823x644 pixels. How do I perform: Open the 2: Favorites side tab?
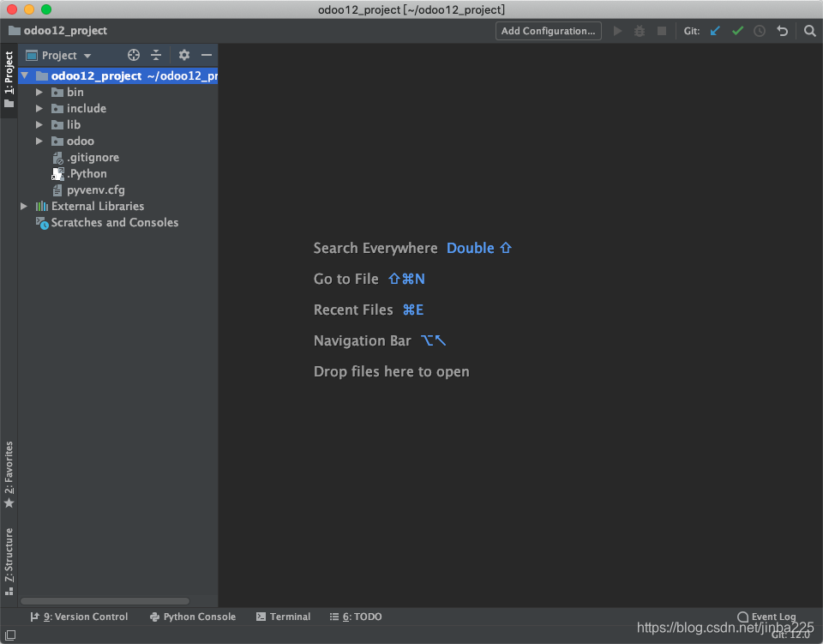(x=9, y=475)
